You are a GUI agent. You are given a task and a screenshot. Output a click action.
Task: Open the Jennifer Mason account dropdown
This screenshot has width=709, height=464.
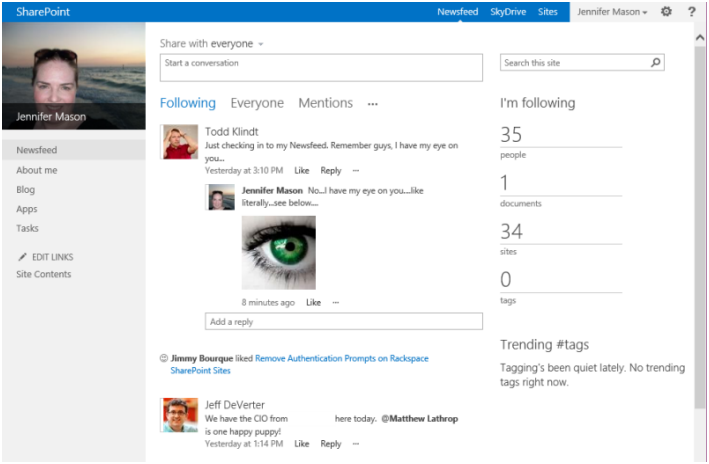613,12
